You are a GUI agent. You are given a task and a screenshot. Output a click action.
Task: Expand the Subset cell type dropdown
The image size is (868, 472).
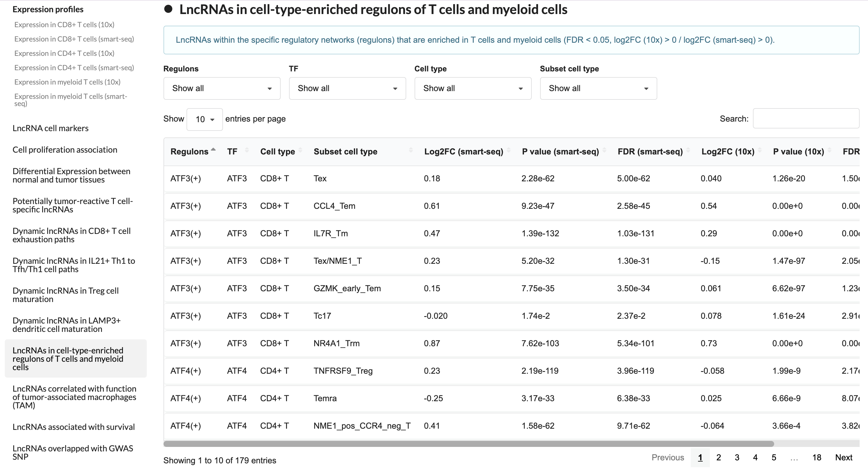click(x=598, y=88)
